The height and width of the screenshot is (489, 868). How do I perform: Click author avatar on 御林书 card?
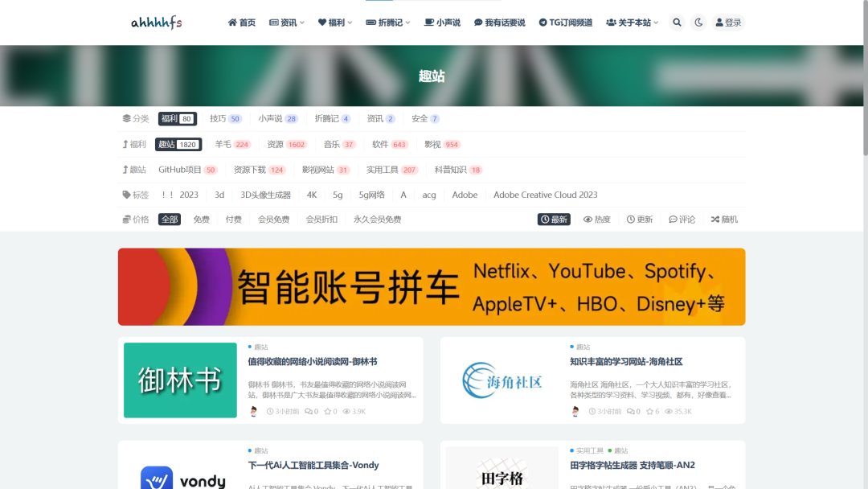point(253,412)
